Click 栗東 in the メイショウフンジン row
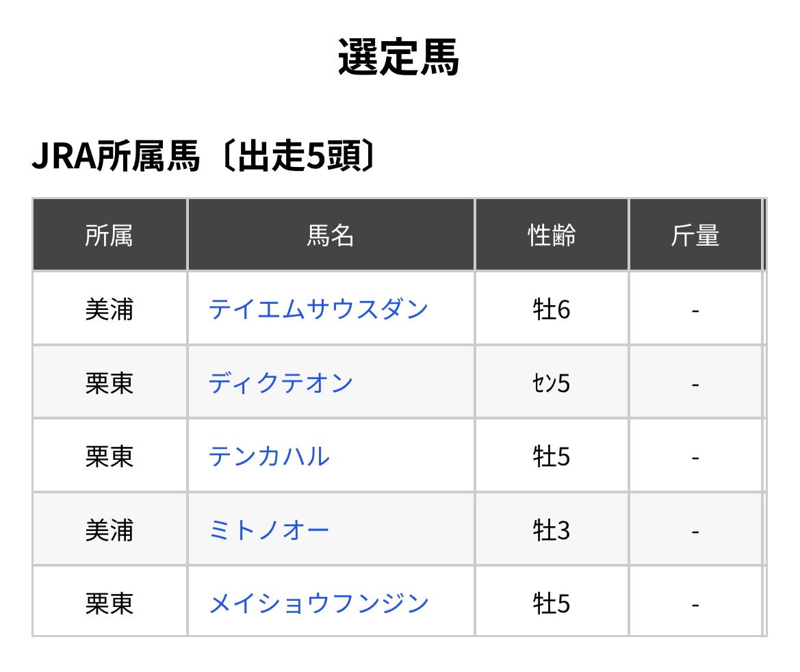 click(109, 604)
